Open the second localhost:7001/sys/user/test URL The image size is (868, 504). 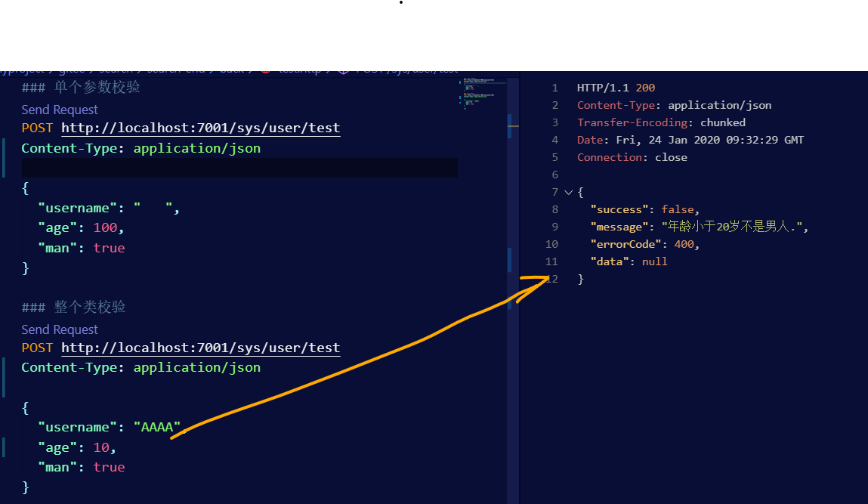click(x=200, y=348)
